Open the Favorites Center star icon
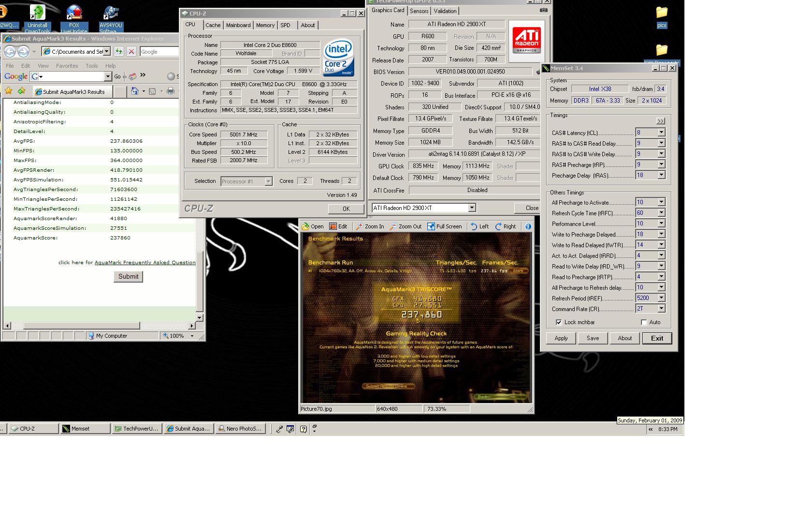This screenshot has width=812, height=508. tap(9, 91)
